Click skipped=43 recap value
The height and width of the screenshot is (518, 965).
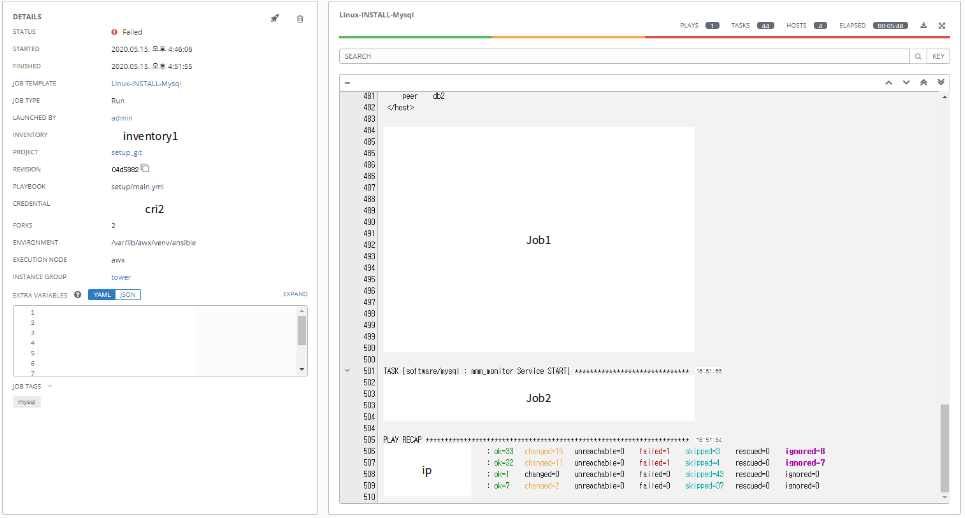pyautogui.click(x=704, y=474)
